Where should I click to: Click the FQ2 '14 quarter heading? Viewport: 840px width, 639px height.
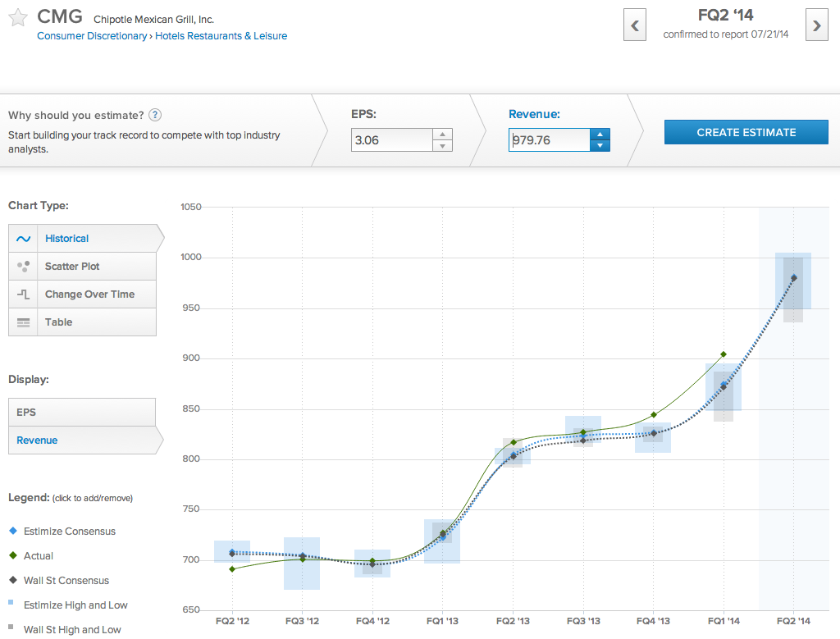pos(725,15)
